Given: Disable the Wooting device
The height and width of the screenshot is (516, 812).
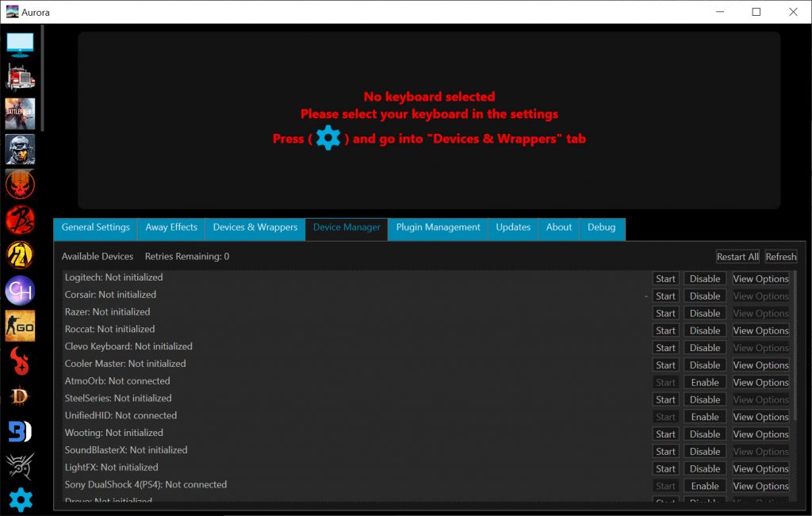Looking at the screenshot, I should point(705,434).
